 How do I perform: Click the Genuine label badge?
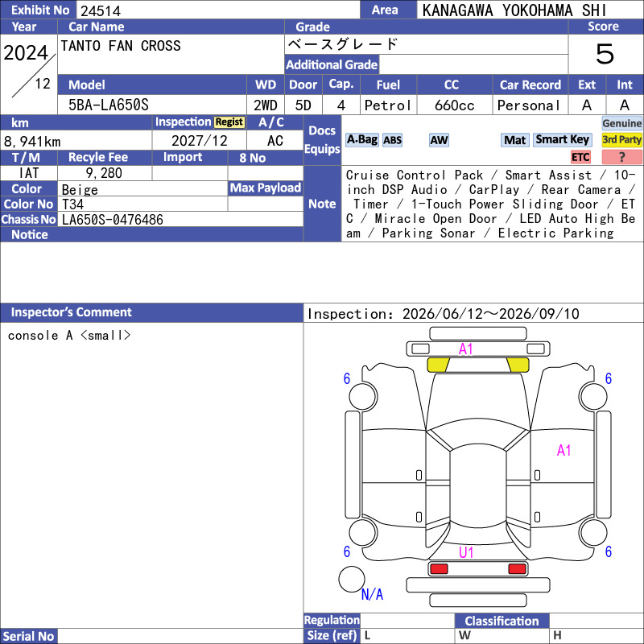621,123
